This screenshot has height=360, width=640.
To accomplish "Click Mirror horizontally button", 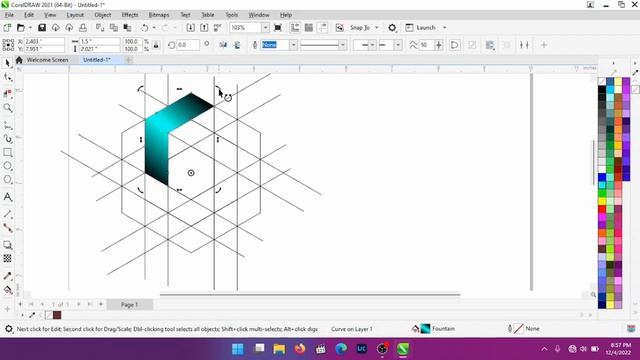I will (x=223, y=45).
